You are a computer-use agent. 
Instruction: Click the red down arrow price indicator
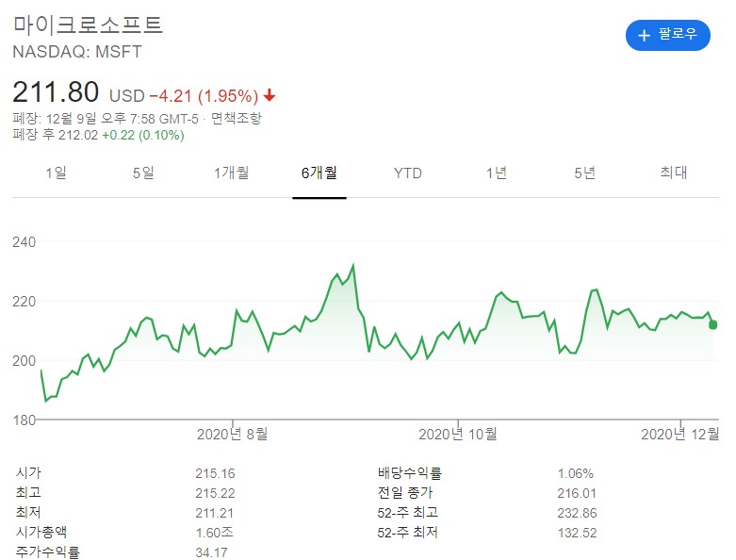270,95
